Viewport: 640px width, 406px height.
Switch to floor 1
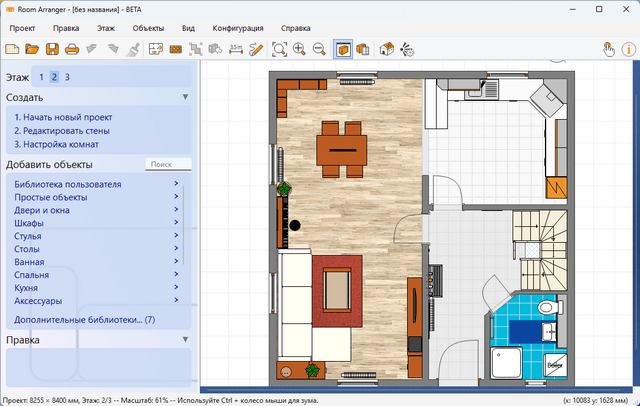(41, 76)
